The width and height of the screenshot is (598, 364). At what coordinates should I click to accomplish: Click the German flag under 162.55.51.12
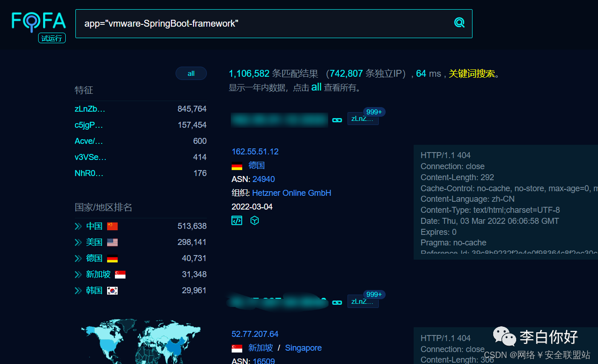point(237,166)
